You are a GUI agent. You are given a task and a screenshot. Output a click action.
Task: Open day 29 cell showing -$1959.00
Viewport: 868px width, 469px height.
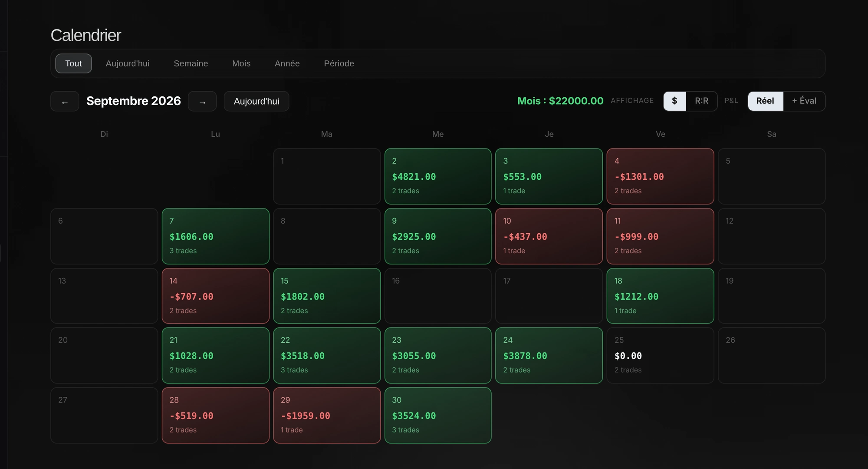327,415
